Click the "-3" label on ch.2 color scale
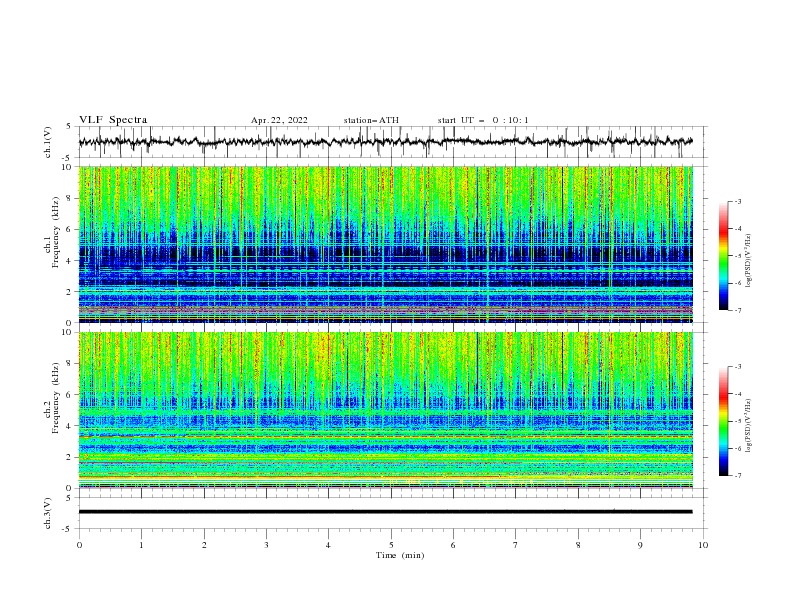792x612 pixels. (738, 367)
